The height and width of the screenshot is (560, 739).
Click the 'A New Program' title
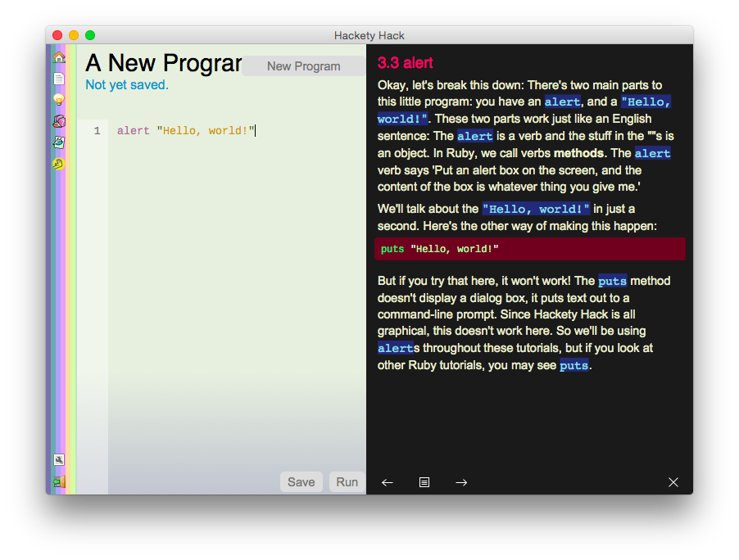164,63
